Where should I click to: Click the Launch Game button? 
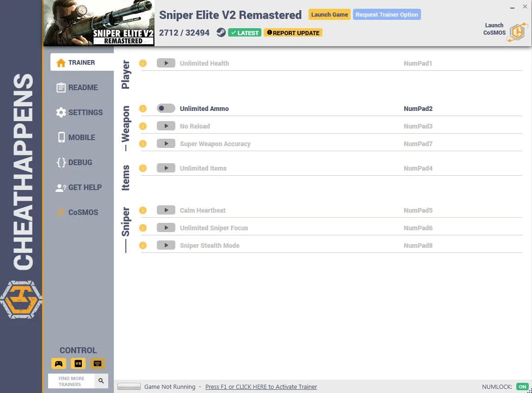pos(329,15)
